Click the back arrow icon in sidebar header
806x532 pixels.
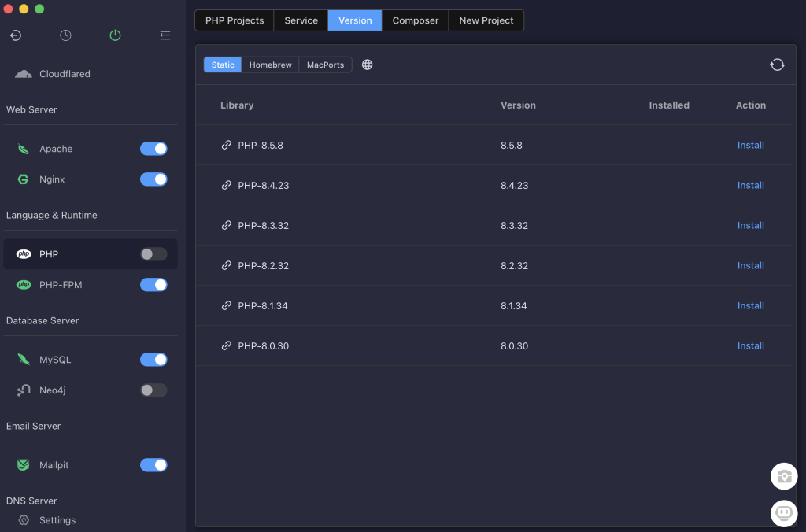click(x=16, y=35)
